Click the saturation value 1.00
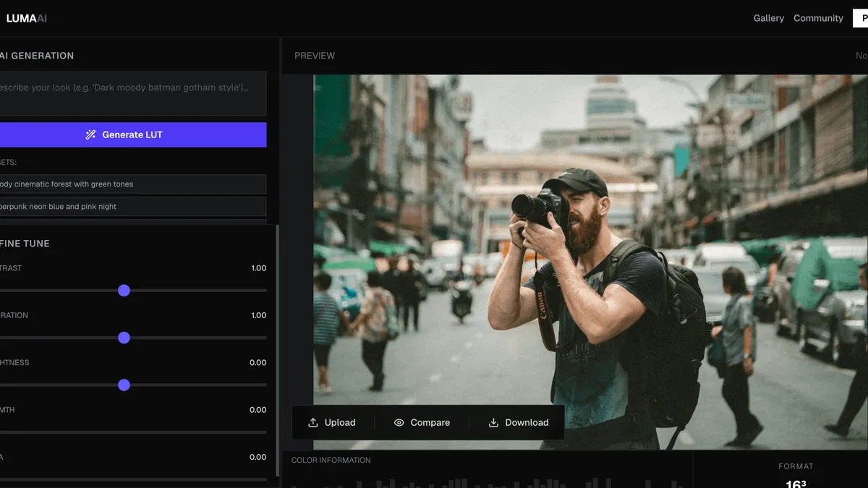Viewport: 868px width, 488px height. click(258, 315)
